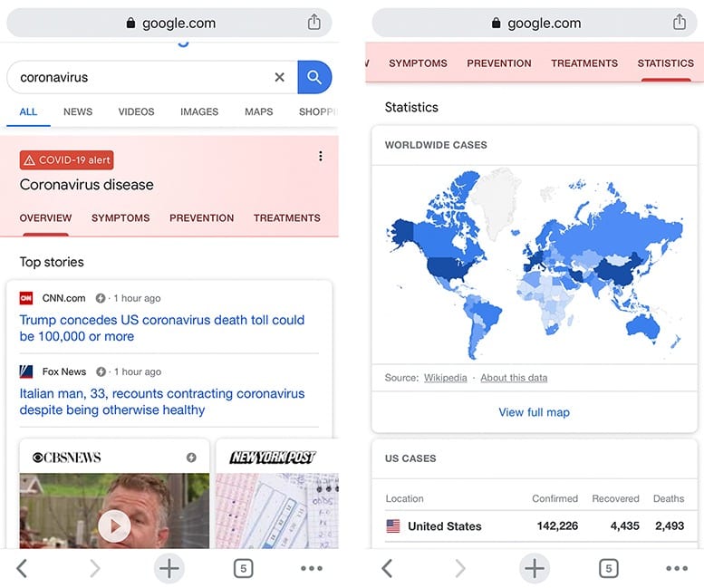This screenshot has width=704, height=588.
Task: Tap share icon in right browser address bar
Action: tap(680, 22)
